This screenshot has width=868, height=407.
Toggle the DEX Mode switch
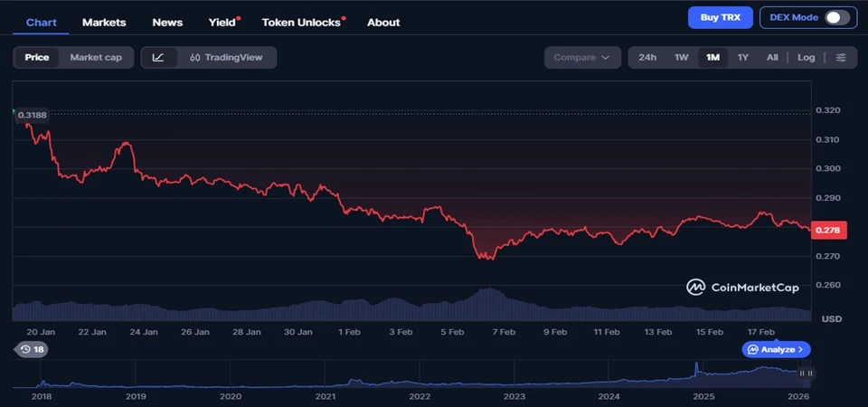(x=837, y=17)
